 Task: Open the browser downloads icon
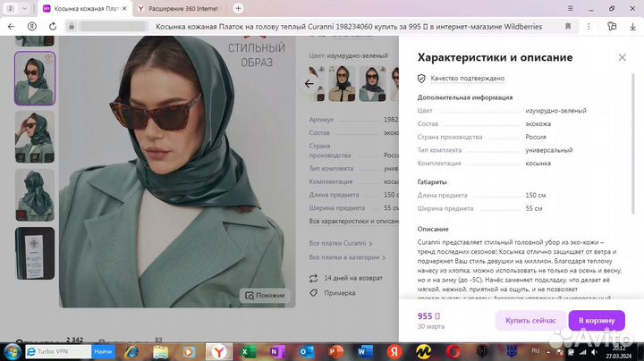pyautogui.click(x=633, y=27)
